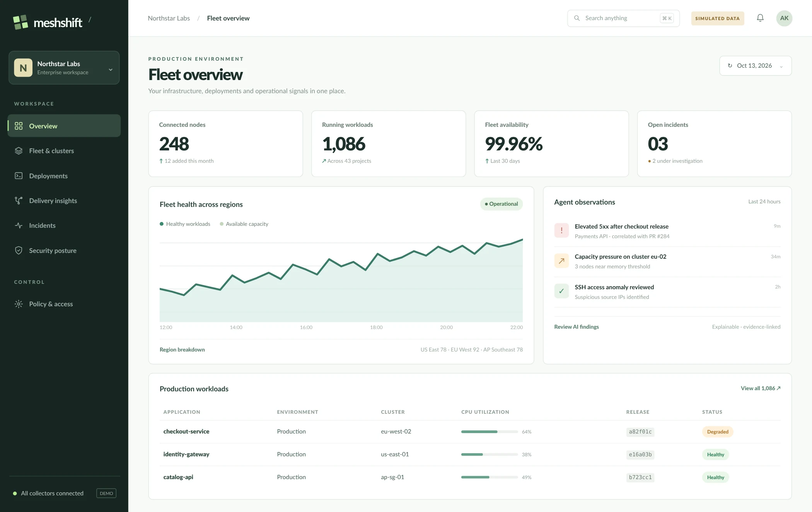Toggle Healthy workloads legend series
This screenshot has width=812, height=512.
(185, 224)
